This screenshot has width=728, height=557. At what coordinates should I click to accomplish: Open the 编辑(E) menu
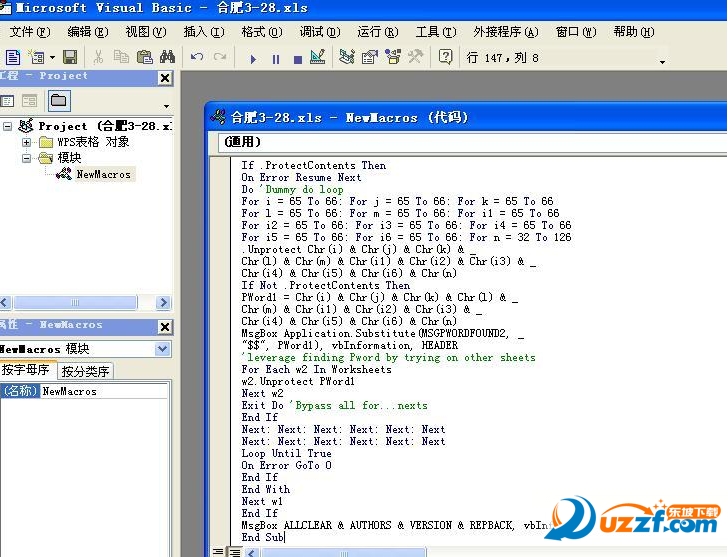click(x=88, y=32)
